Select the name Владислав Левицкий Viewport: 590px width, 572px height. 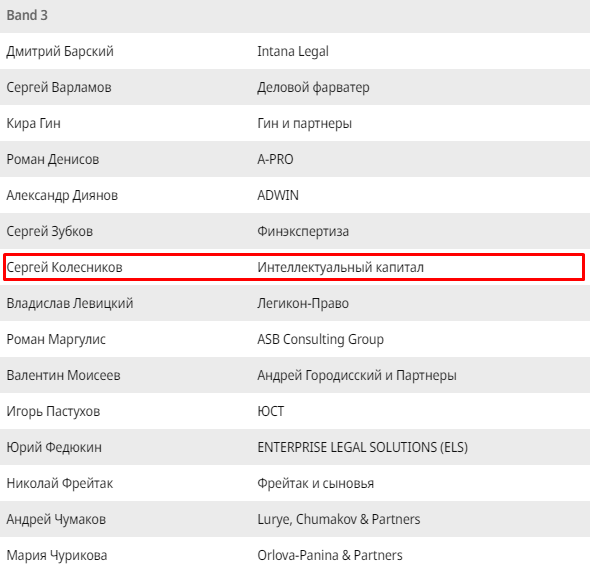pos(70,303)
